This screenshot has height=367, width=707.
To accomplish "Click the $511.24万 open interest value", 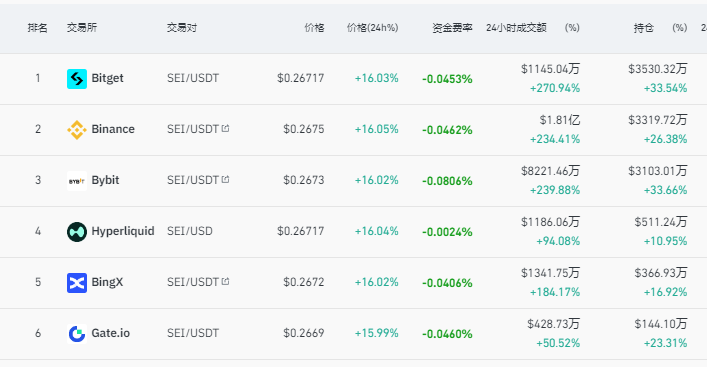I will click(661, 222).
